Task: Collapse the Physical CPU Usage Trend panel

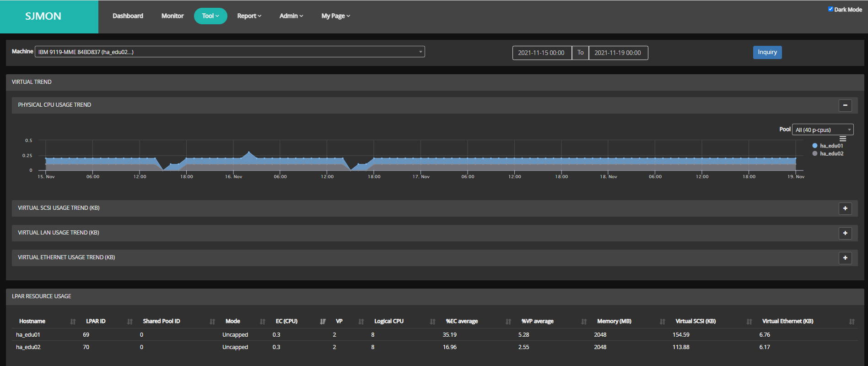Action: [845, 105]
